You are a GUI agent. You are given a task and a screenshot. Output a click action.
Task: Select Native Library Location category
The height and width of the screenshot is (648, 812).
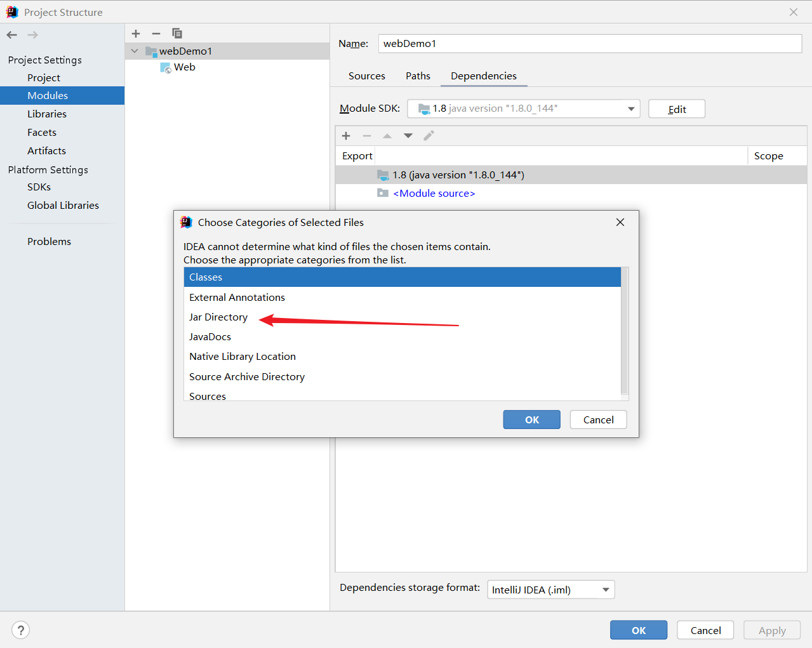point(402,357)
